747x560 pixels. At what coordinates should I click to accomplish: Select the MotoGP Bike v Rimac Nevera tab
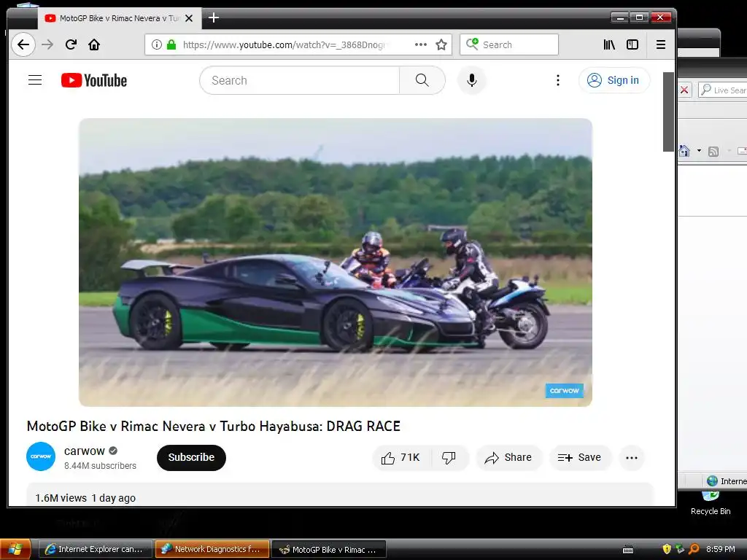(x=120, y=18)
